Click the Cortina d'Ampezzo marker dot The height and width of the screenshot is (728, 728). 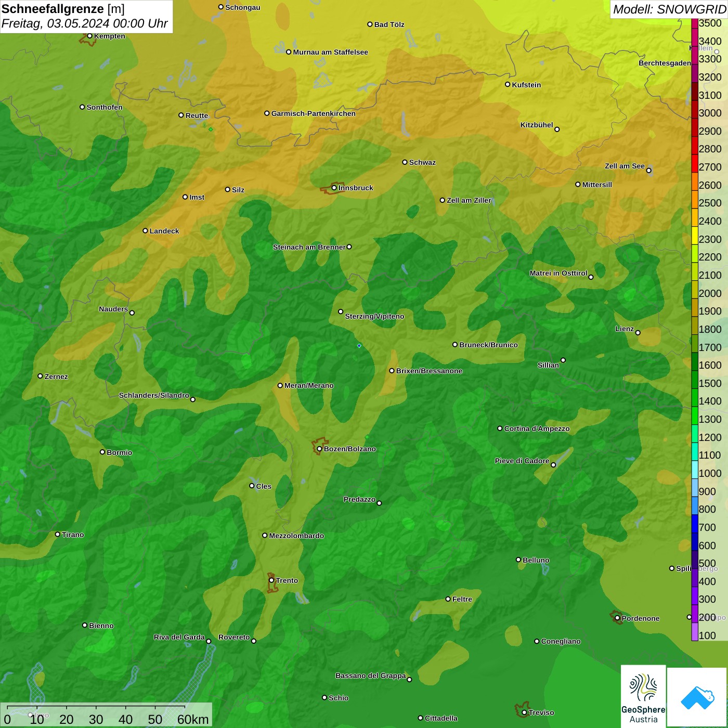500,428
